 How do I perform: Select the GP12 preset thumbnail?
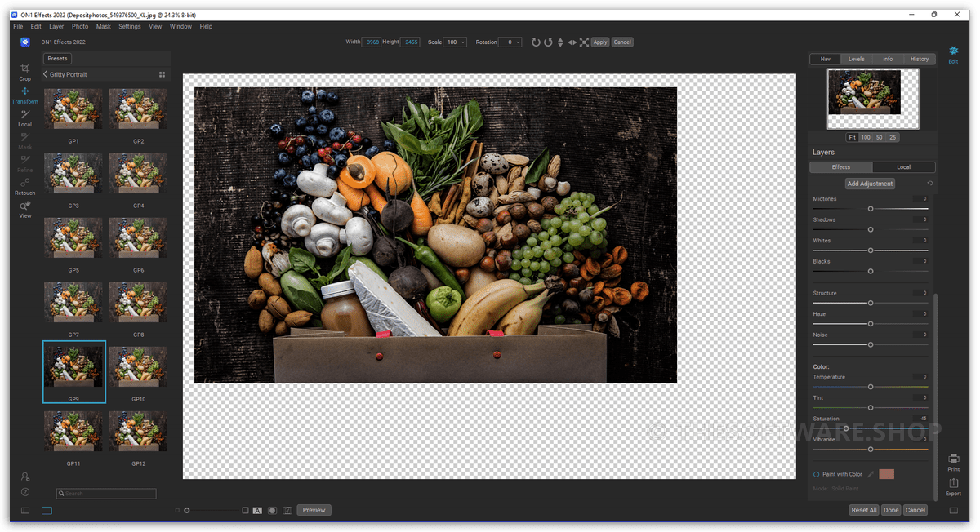coord(139,431)
